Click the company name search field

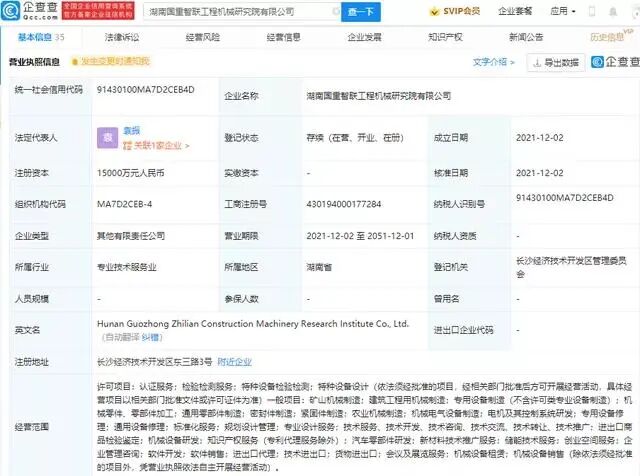[242, 12]
